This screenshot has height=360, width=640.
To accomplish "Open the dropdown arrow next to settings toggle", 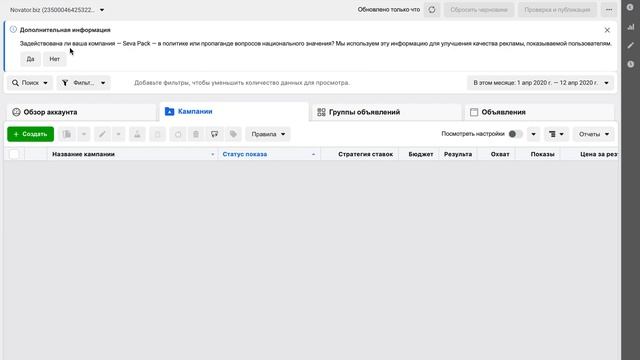I will click(533, 134).
